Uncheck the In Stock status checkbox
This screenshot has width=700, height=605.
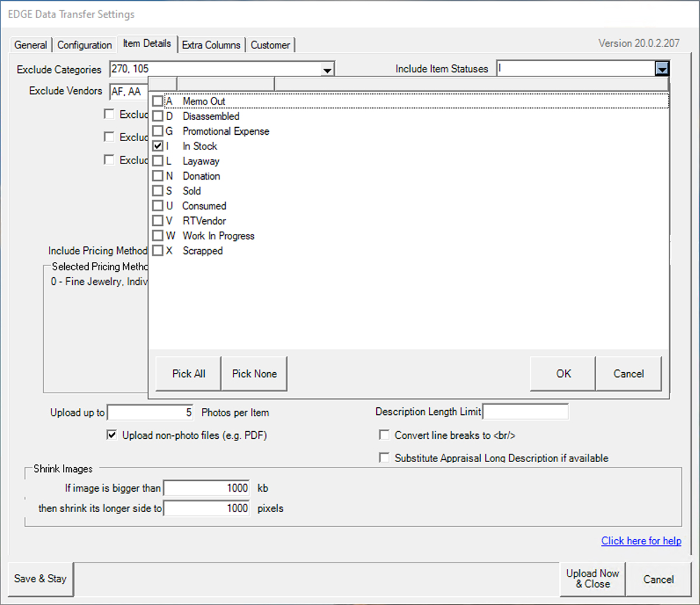pyautogui.click(x=157, y=146)
